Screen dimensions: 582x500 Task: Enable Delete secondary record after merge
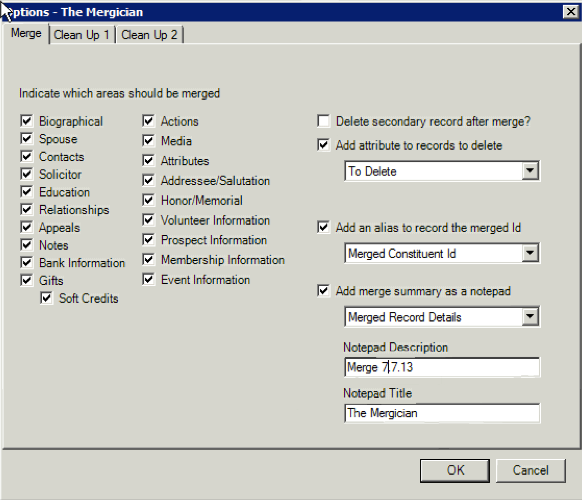coord(324,121)
